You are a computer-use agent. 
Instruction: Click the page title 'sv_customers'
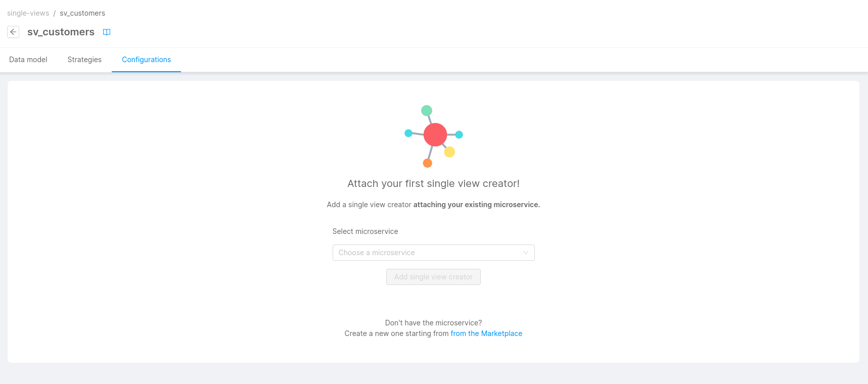[x=61, y=32]
